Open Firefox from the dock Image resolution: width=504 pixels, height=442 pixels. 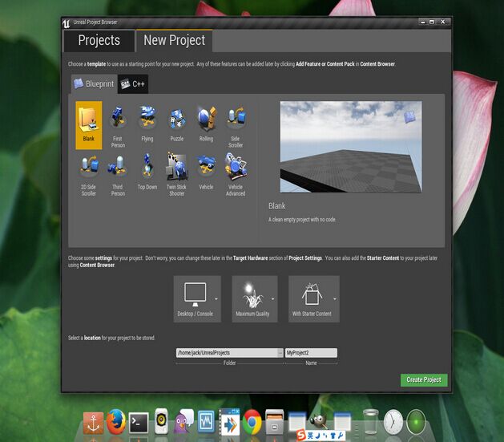(x=115, y=422)
